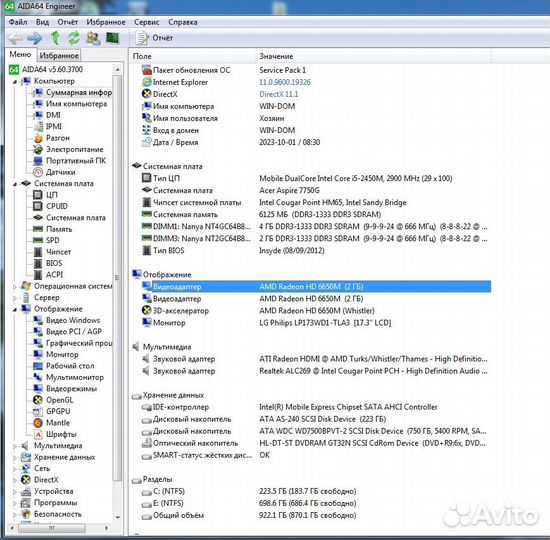The height and width of the screenshot is (540, 550).
Task: Click the Портативный ПК laptop icon
Action: click(x=38, y=161)
